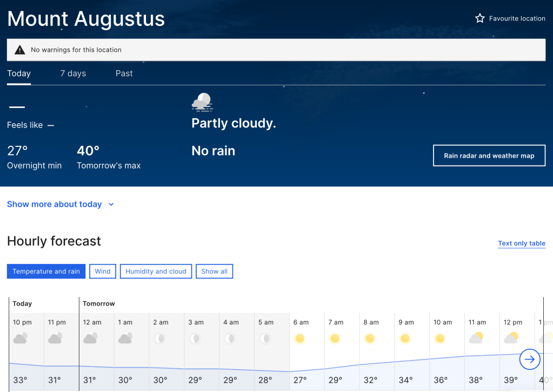Open Rain radar and weather map

(x=489, y=156)
